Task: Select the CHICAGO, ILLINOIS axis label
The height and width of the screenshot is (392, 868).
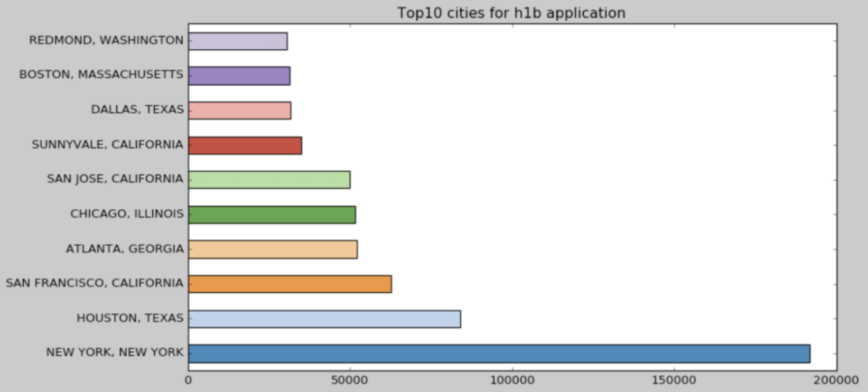Action: 127,214
